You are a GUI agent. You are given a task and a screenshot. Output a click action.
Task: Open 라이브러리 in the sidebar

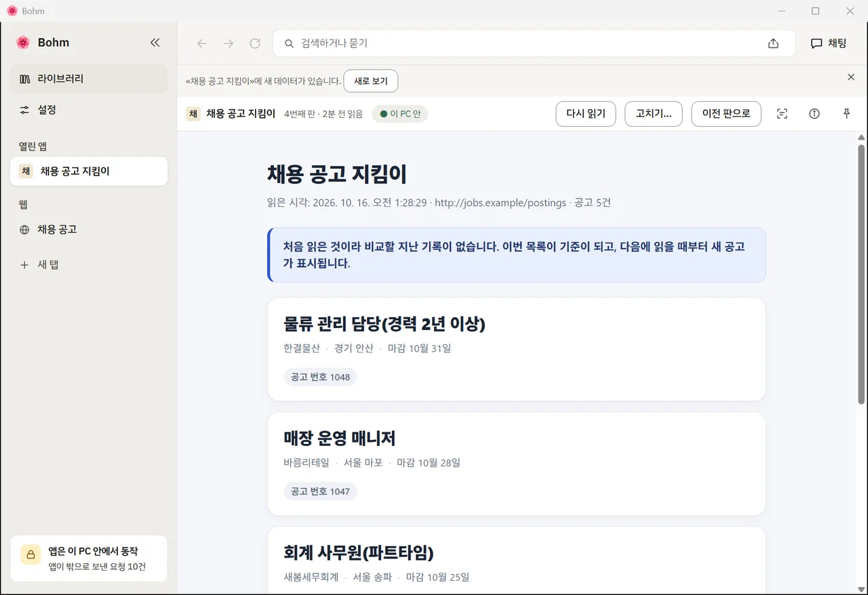click(89, 79)
